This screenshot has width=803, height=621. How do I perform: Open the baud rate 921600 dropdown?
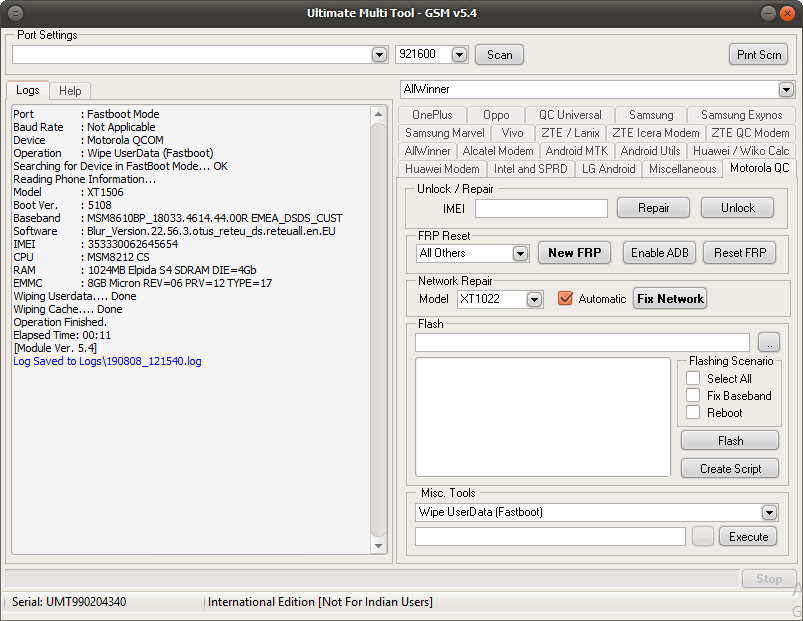pos(459,55)
